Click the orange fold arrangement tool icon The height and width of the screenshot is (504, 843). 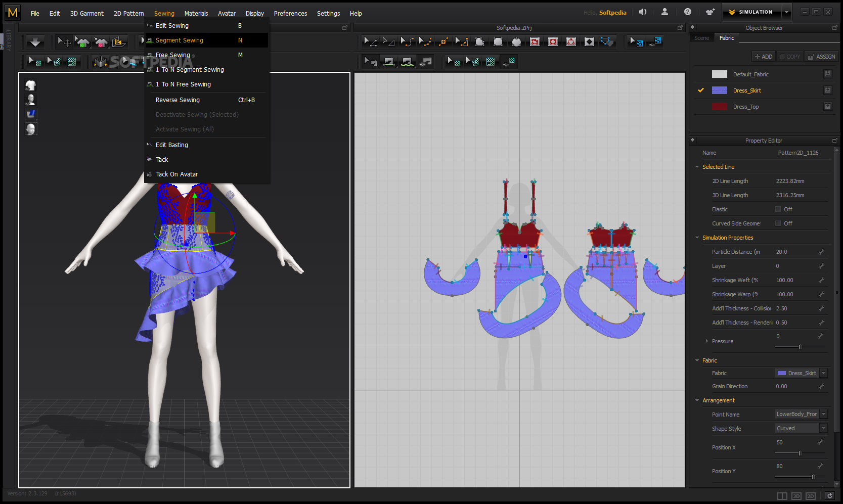(x=119, y=42)
